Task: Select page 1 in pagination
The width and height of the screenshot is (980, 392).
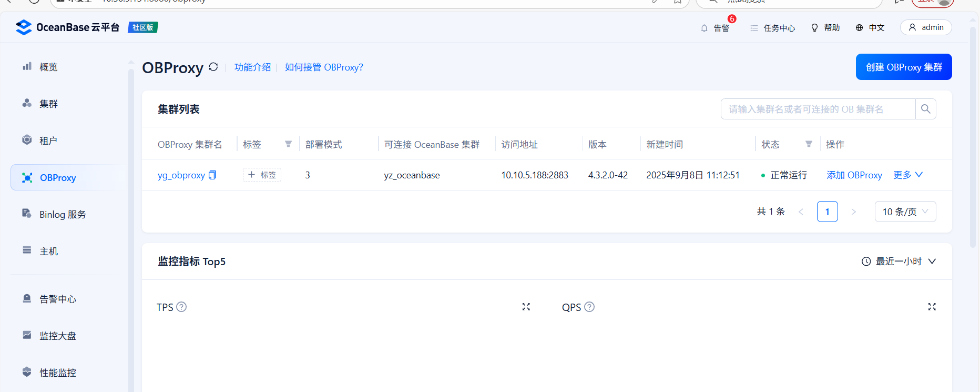Action: point(828,212)
